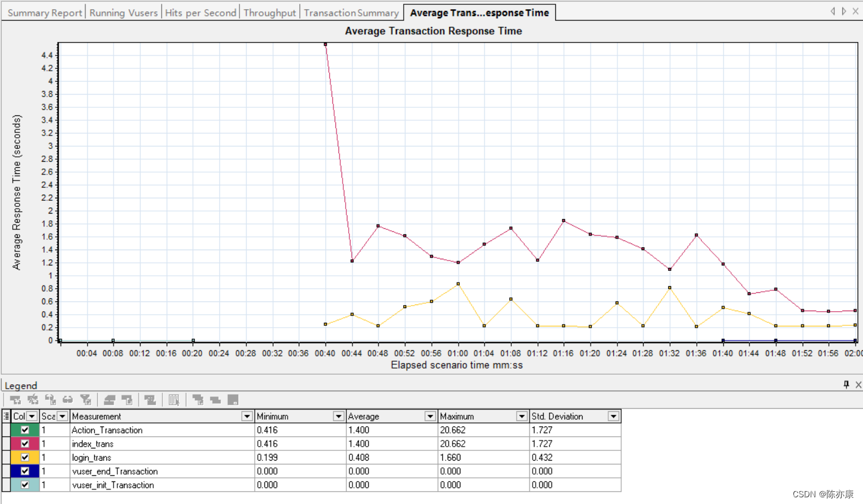
Task: Click the Average Response Time (seconds) axis label
Action: coord(16,192)
